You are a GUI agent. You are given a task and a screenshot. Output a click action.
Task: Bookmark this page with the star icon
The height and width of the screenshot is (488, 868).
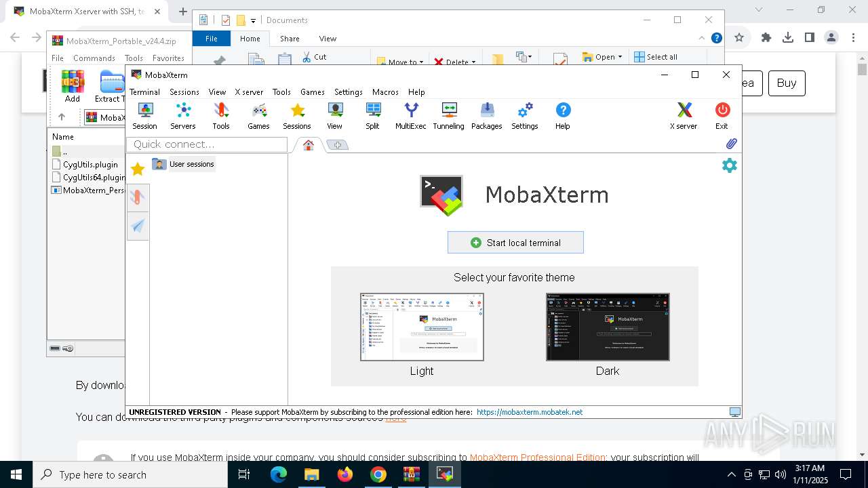[739, 37]
